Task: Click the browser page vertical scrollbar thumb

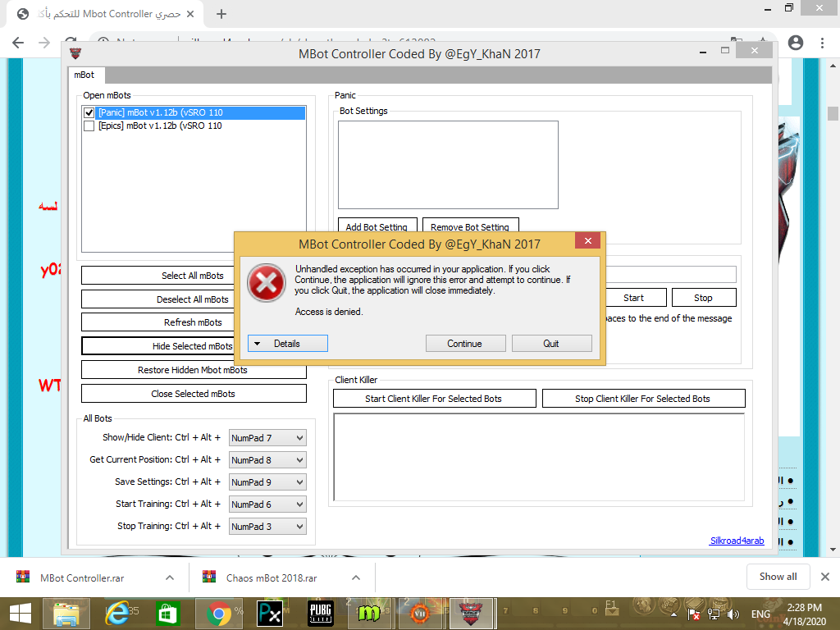Action: pos(833,113)
